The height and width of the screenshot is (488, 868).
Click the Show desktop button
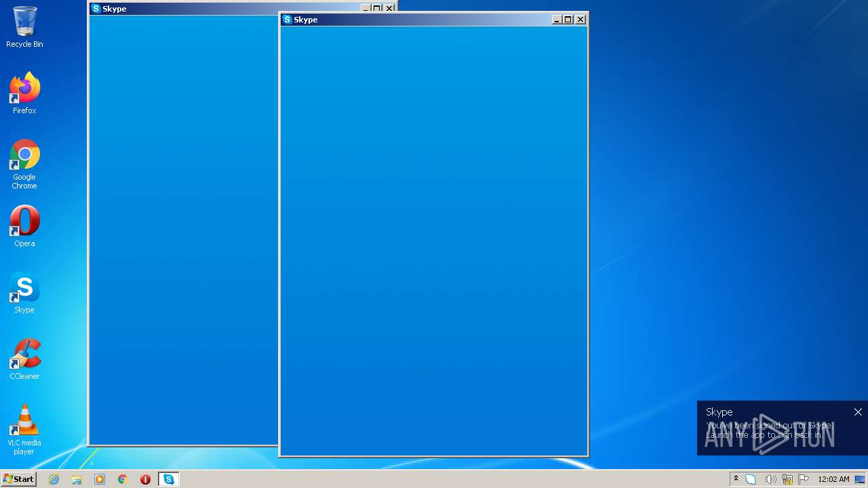click(861, 479)
